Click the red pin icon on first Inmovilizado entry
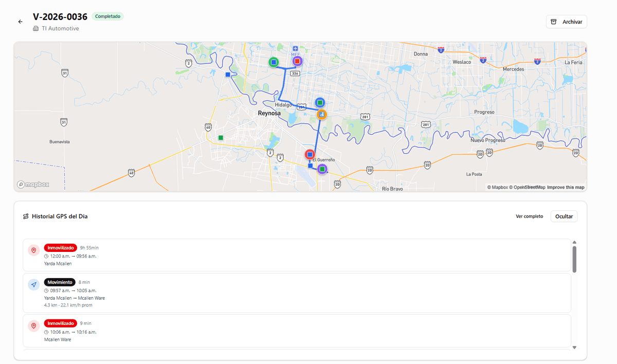617x364 pixels. tap(34, 250)
